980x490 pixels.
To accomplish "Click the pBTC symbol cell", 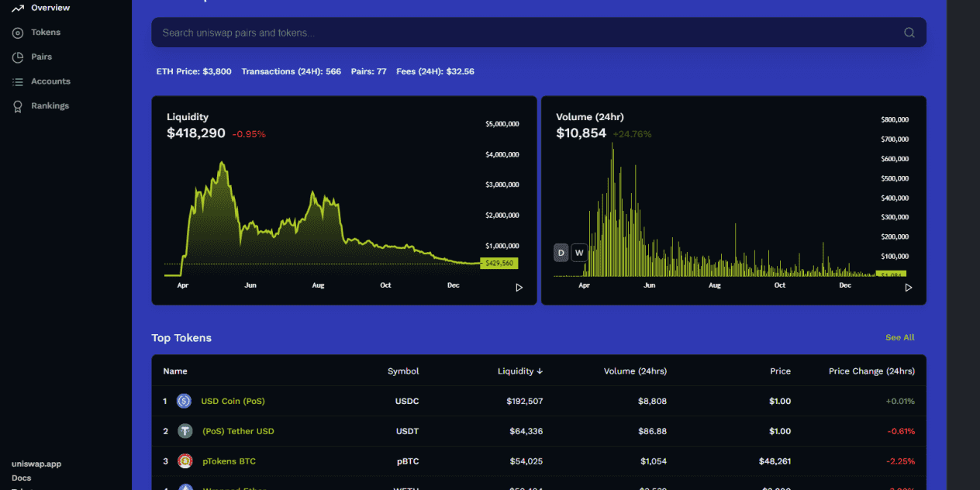I will click(x=408, y=461).
